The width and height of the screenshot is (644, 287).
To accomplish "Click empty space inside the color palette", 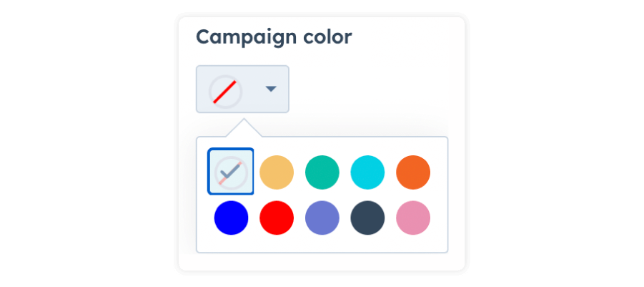I will [322, 243].
